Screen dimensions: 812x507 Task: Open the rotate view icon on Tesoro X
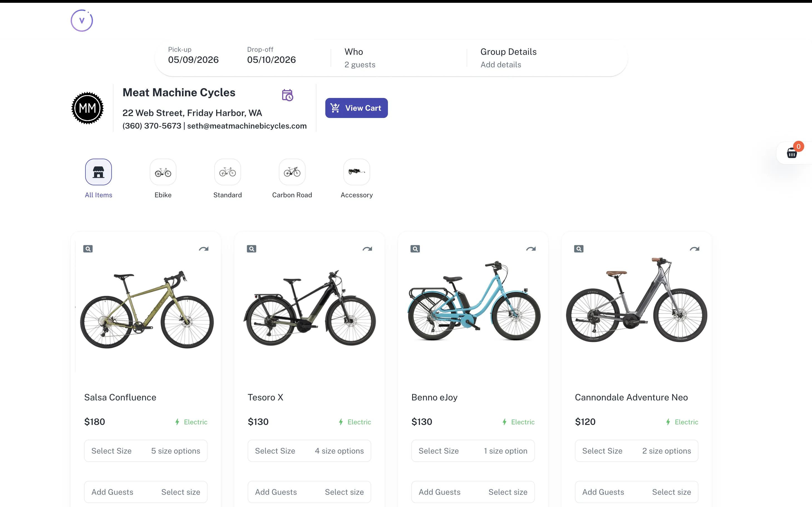367,248
